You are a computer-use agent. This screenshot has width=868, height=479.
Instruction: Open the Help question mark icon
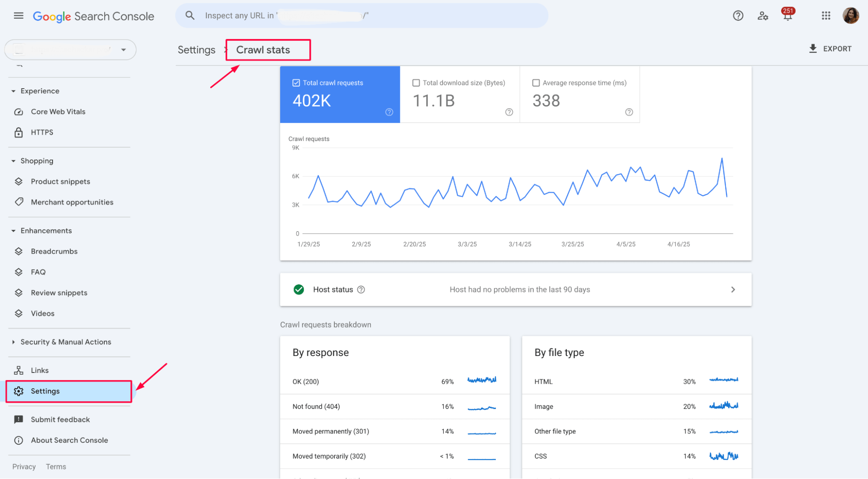coord(738,16)
